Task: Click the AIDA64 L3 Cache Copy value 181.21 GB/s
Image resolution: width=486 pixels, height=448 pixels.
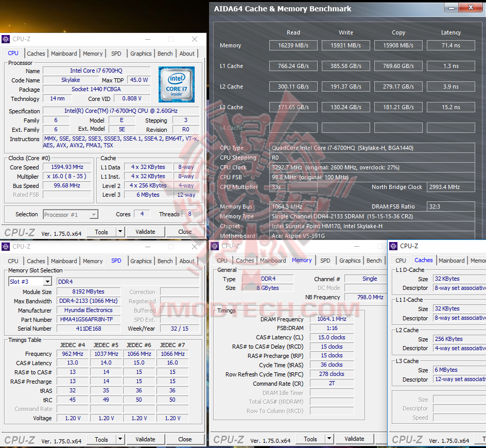Action: click(398, 107)
